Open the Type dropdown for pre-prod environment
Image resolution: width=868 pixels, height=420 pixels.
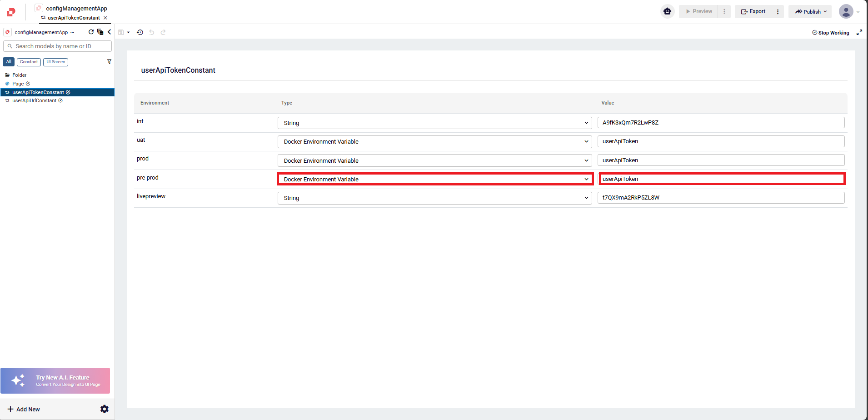[434, 179]
